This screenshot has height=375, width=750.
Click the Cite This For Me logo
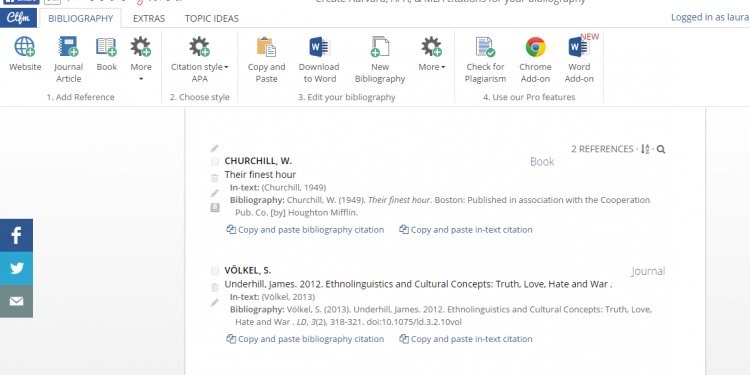pyautogui.click(x=18, y=18)
